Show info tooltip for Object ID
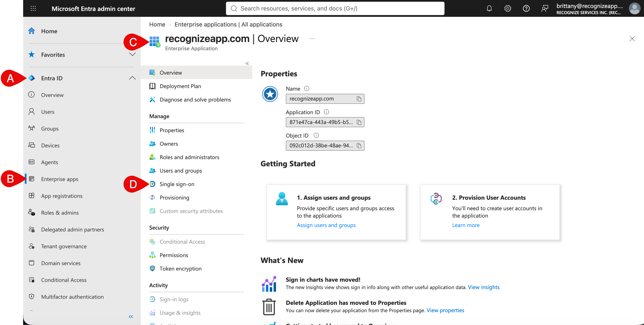This screenshot has width=644, height=325. 316,136
